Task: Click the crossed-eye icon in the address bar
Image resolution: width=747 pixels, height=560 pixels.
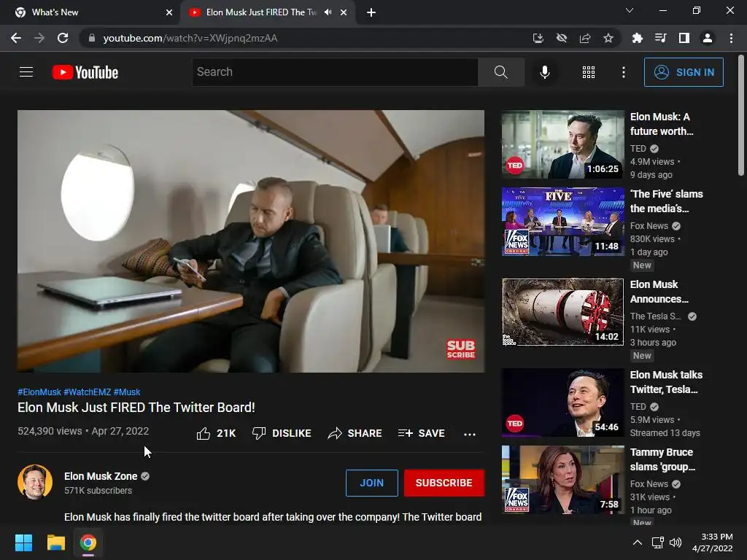Action: point(562,38)
